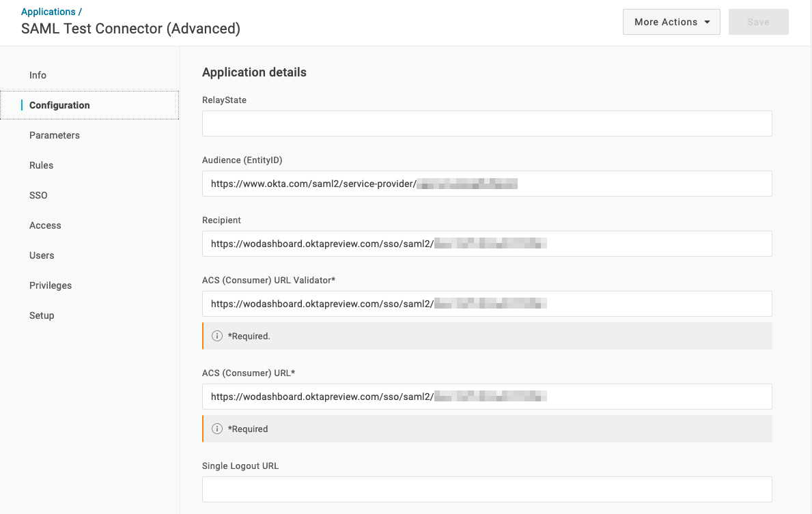Open the Privileges tab

pyautogui.click(x=51, y=285)
